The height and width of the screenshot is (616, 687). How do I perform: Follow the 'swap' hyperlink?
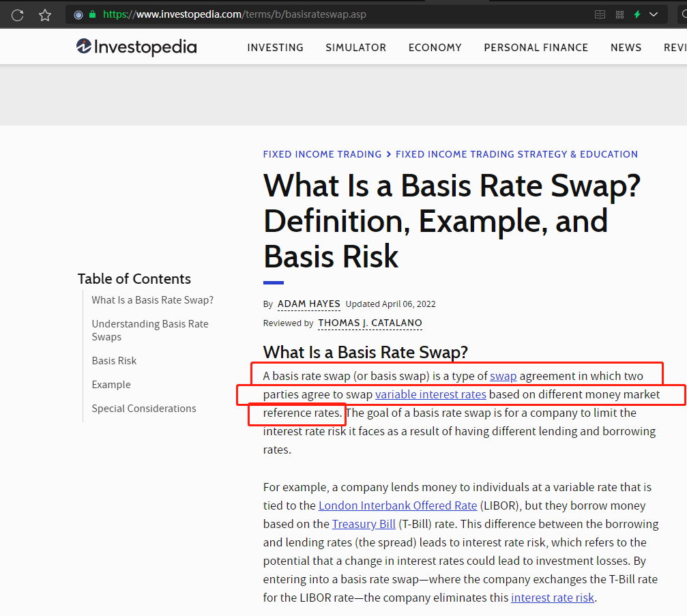click(x=503, y=377)
